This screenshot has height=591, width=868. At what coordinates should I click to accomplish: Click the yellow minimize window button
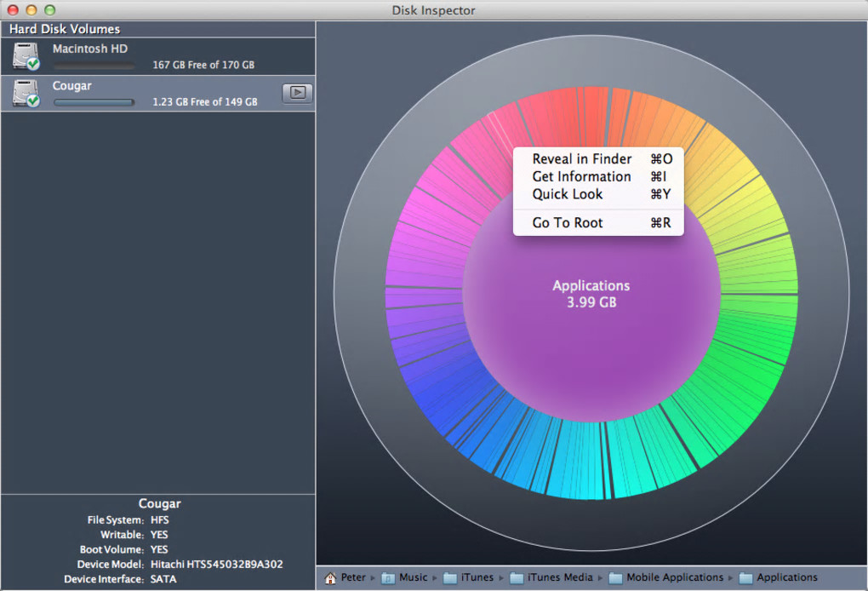click(x=31, y=10)
